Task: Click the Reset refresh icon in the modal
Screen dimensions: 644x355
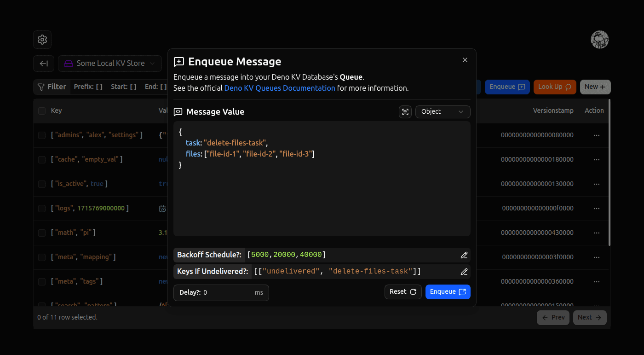Action: click(414, 291)
